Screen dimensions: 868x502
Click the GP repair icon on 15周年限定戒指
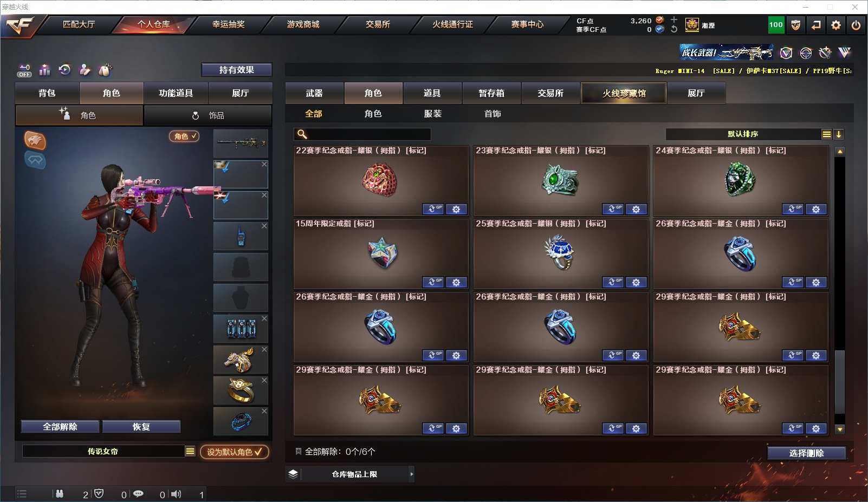pos(433,282)
